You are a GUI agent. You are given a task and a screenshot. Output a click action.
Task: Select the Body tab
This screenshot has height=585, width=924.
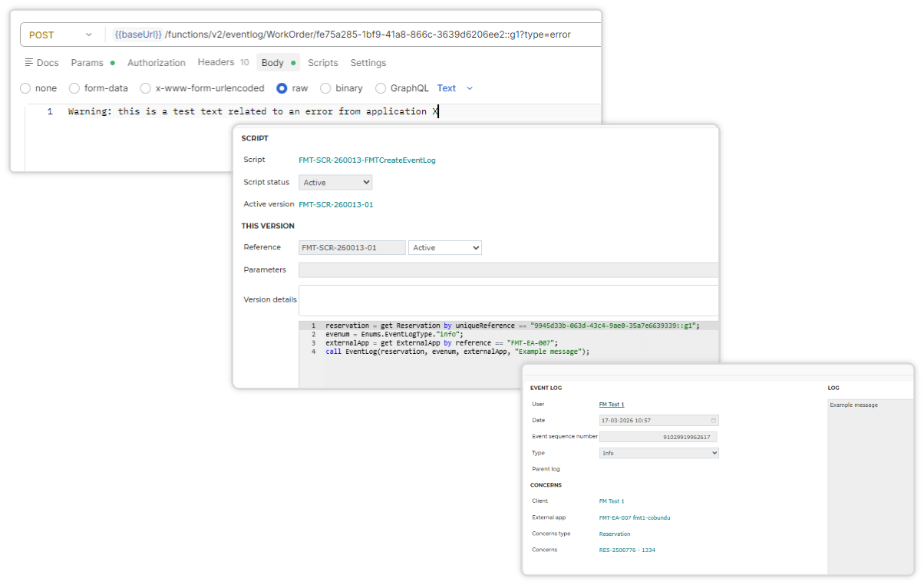pos(278,63)
